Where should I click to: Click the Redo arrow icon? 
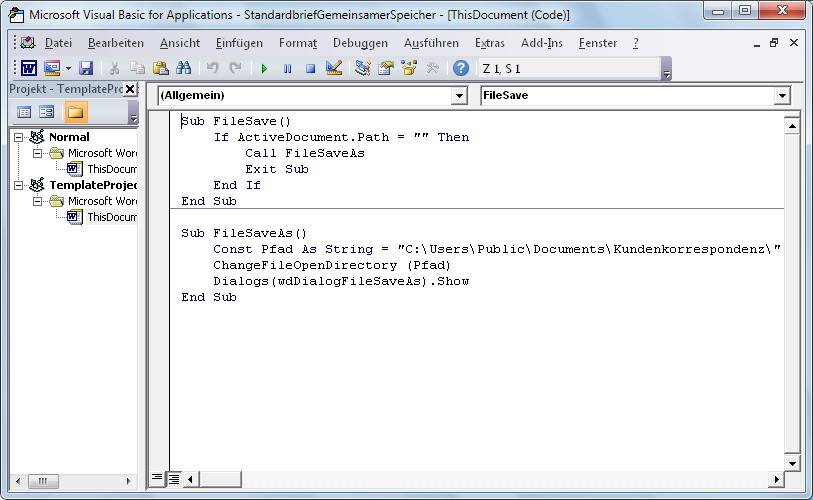tap(235, 68)
